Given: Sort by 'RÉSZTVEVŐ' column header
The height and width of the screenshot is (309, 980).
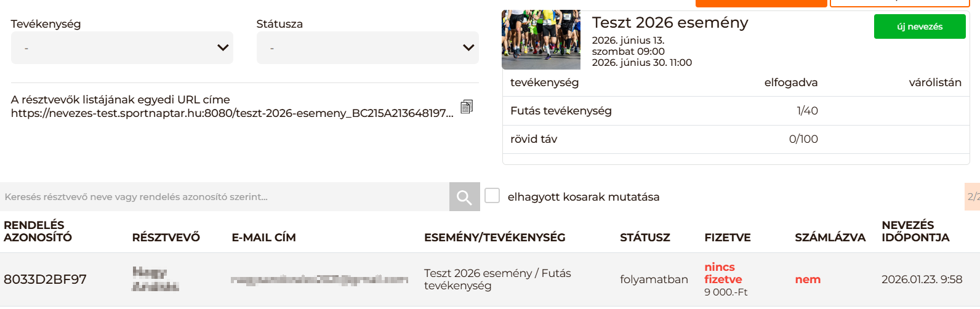Looking at the screenshot, I should tap(166, 238).
